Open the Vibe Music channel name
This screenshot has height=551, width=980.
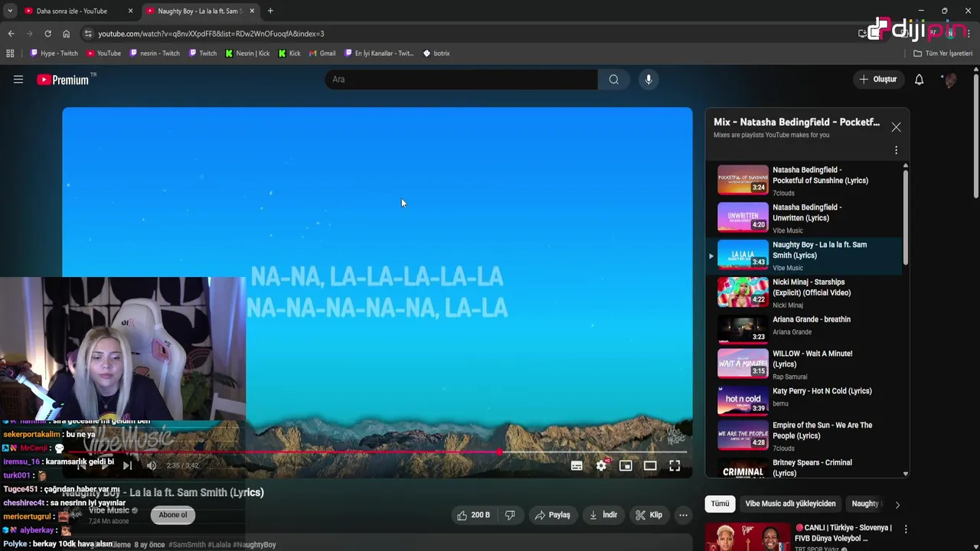pos(109,510)
